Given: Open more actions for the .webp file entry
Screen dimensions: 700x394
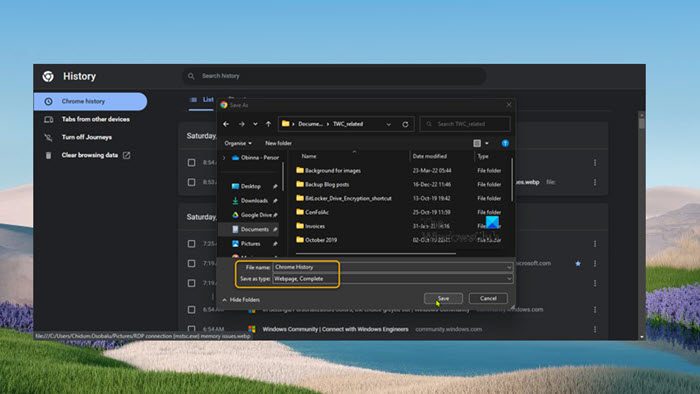Looking at the screenshot, I should point(595,182).
